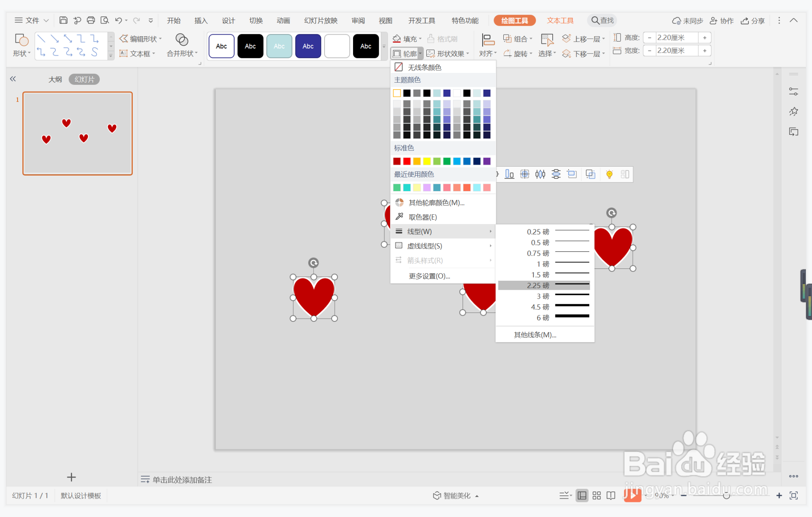
Task: Click the fit to window icon
Action: tap(794, 495)
